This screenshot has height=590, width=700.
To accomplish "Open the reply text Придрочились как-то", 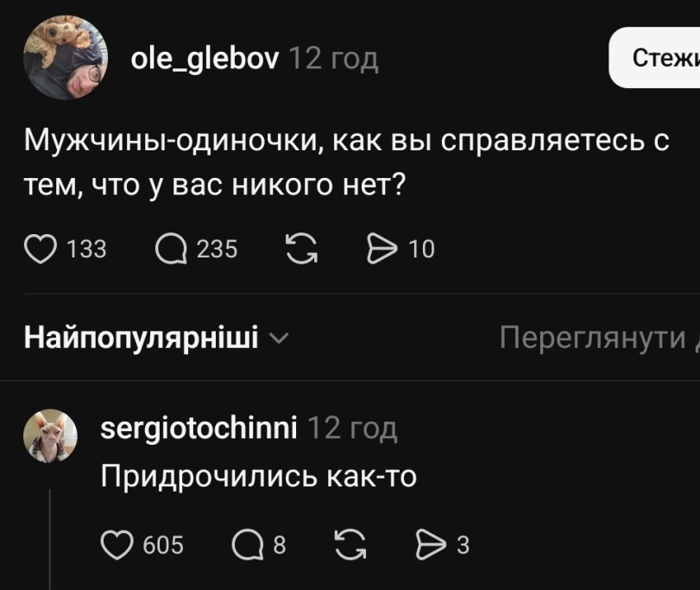I will tap(258, 475).
